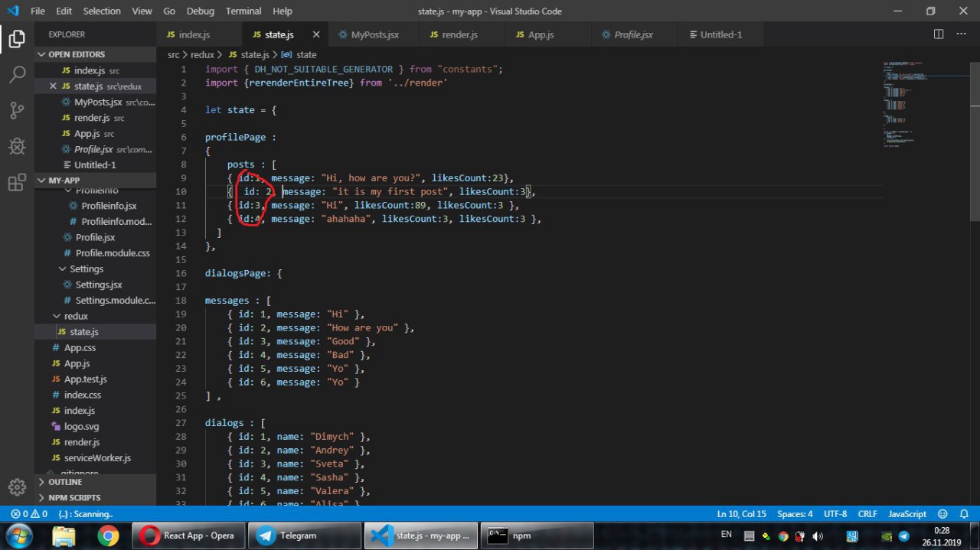Viewport: 980px width, 550px height.
Task: Open the Manage gear in activity bar
Action: [17, 487]
